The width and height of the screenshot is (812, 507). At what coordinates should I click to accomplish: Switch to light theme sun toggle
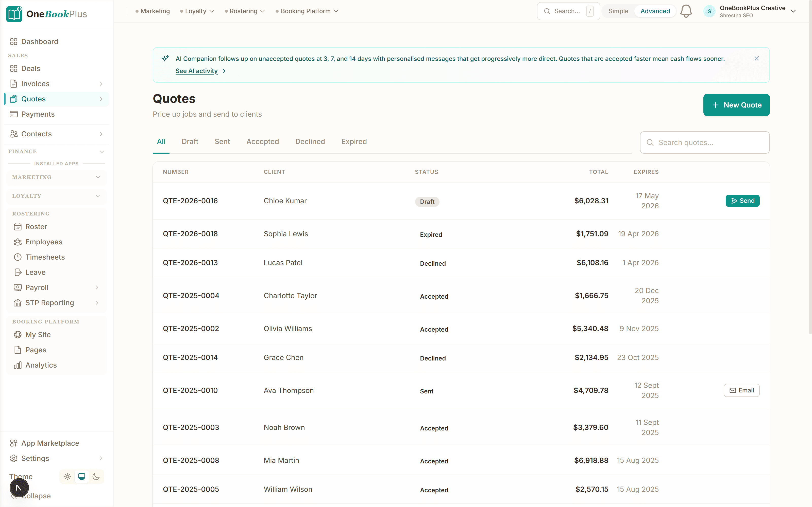[x=67, y=477]
